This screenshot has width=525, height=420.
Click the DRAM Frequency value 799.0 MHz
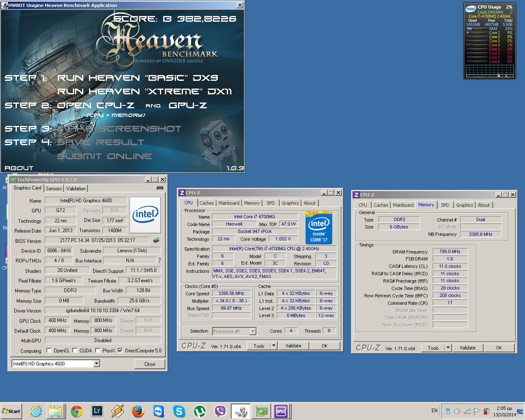click(450, 251)
